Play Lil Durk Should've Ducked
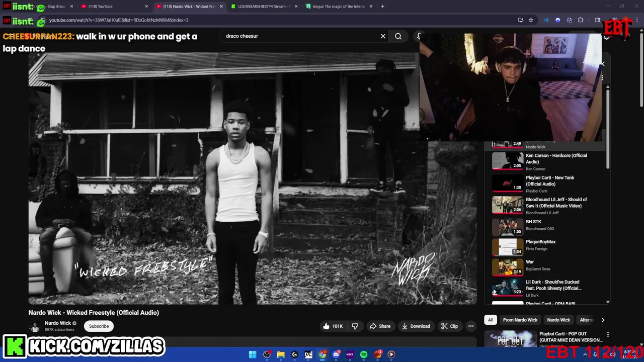 tap(546, 288)
